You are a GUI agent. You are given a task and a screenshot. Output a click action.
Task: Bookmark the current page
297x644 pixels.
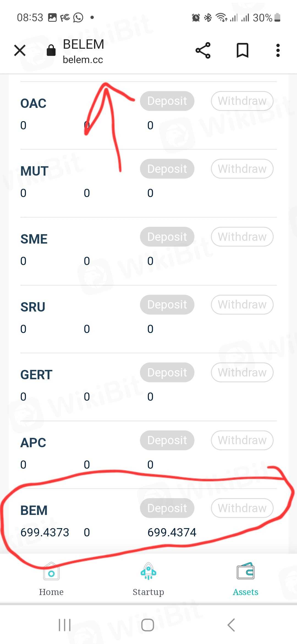(x=243, y=50)
